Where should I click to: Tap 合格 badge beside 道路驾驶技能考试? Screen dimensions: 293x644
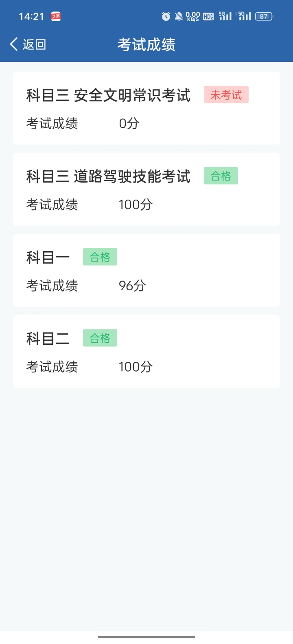coord(221,176)
